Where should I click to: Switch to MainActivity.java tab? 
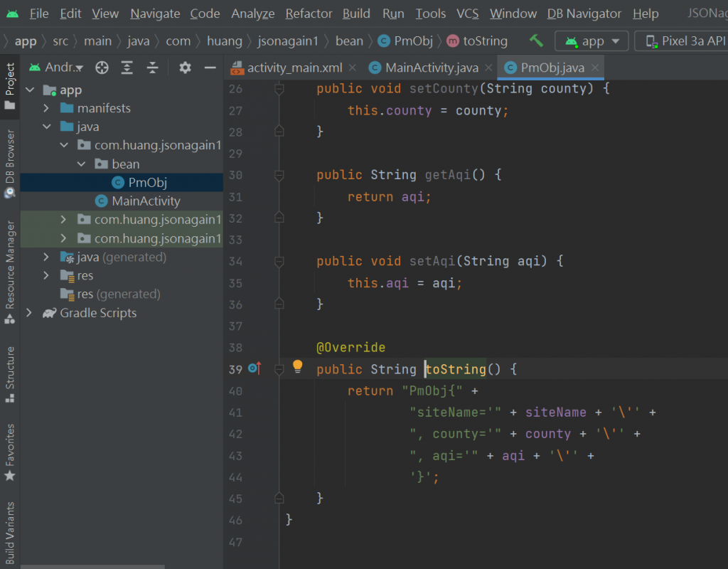click(x=431, y=68)
